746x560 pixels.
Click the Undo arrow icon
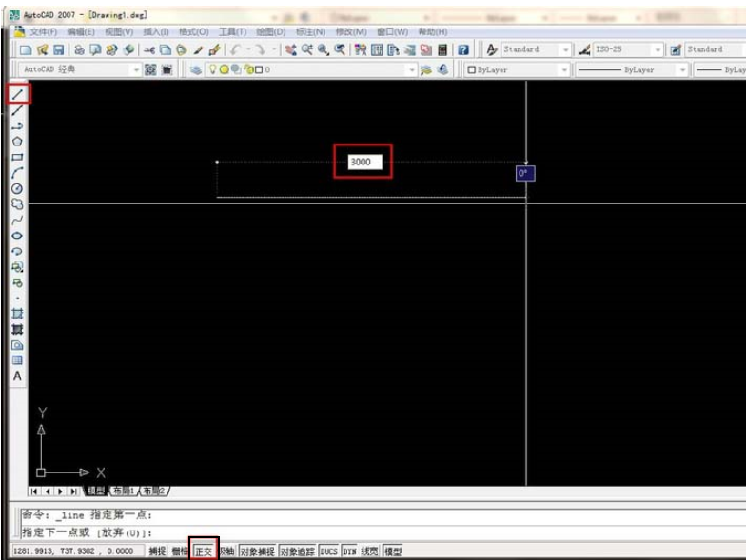click(236, 49)
